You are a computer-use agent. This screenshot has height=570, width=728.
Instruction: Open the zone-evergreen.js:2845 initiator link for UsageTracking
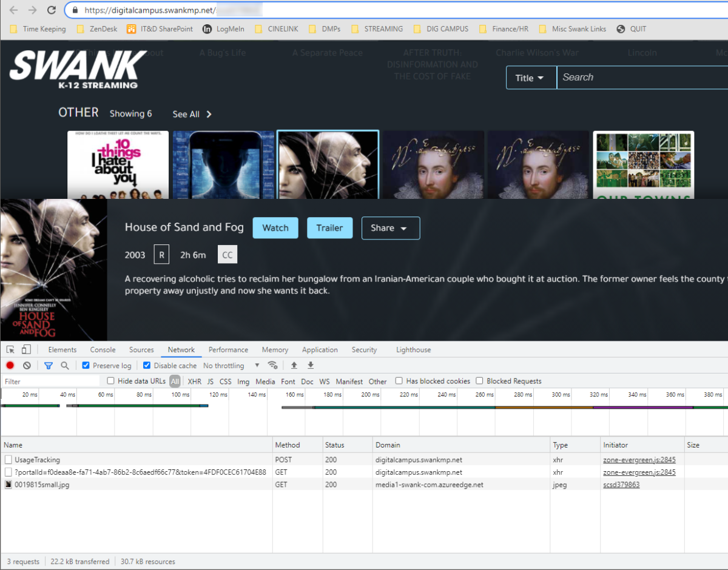pyautogui.click(x=639, y=460)
